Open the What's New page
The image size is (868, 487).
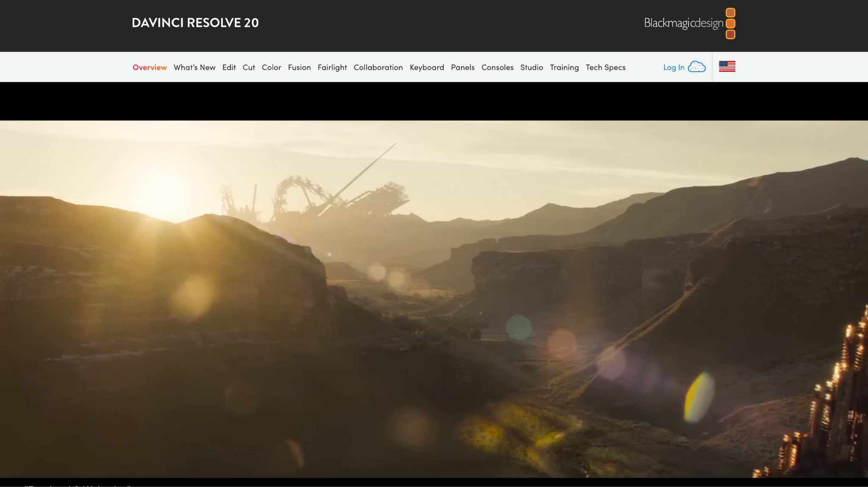click(x=194, y=67)
